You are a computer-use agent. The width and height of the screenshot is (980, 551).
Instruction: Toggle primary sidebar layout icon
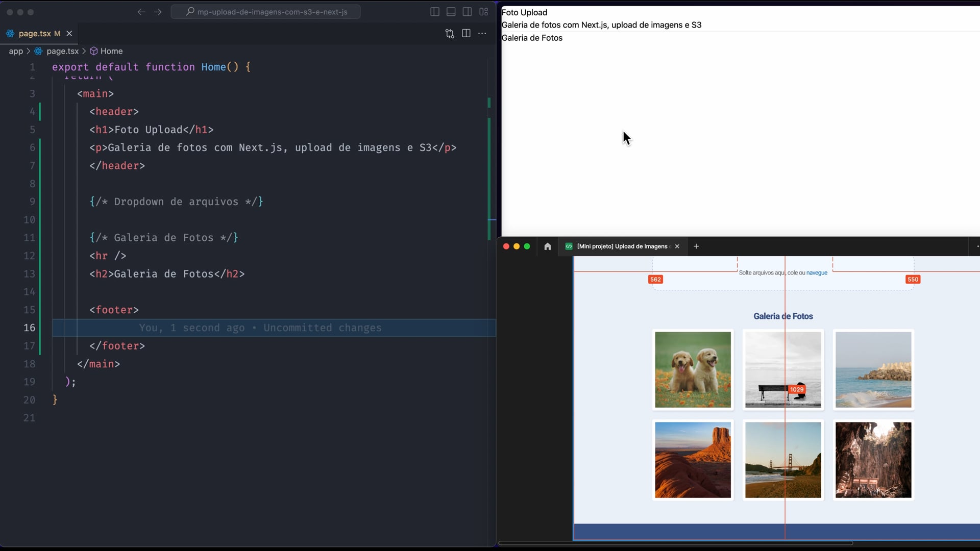tap(435, 12)
